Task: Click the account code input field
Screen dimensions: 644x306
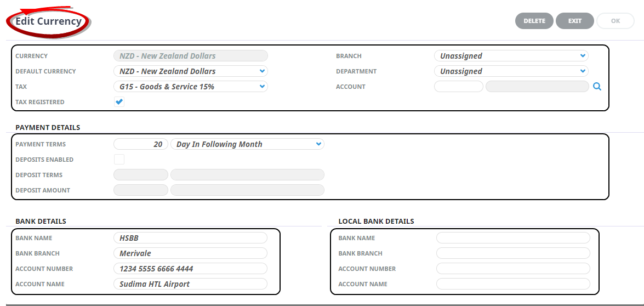Action: (x=458, y=87)
